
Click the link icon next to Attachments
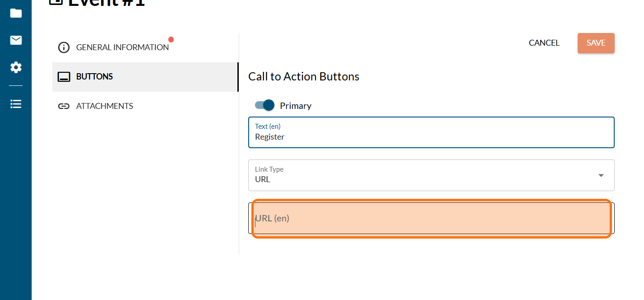point(64,106)
